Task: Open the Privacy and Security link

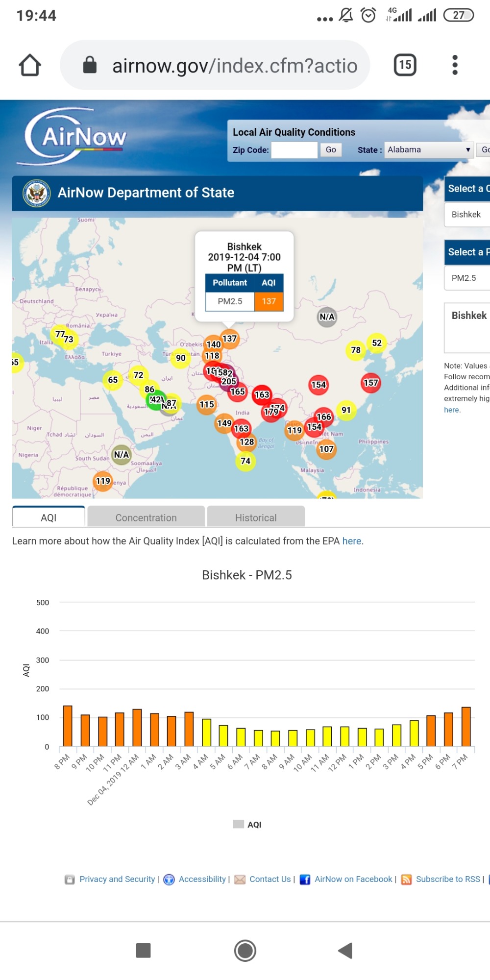Action: pos(117,880)
